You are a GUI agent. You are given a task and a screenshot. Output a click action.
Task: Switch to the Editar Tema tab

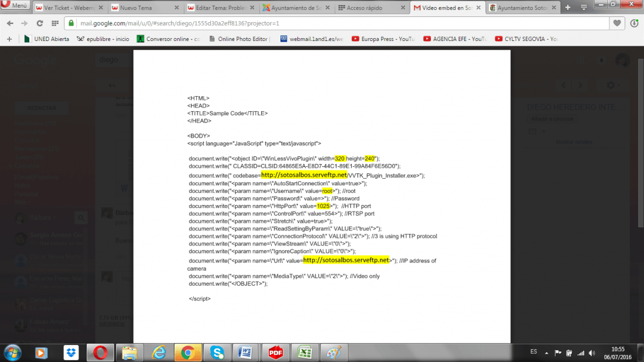coord(220,8)
